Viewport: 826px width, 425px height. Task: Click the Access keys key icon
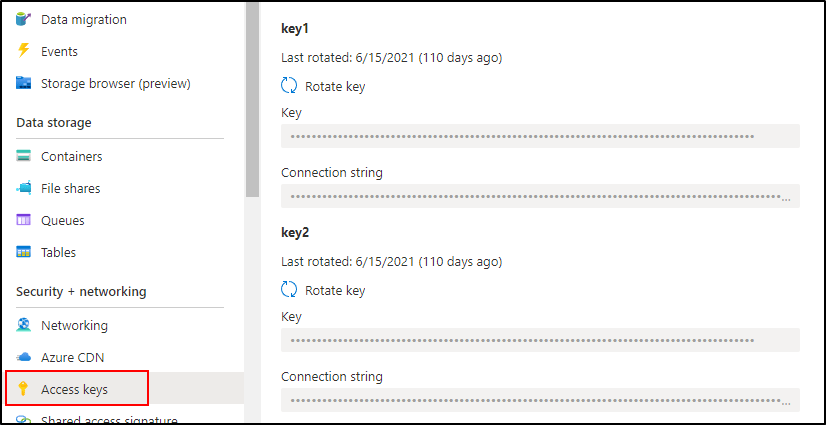click(24, 389)
